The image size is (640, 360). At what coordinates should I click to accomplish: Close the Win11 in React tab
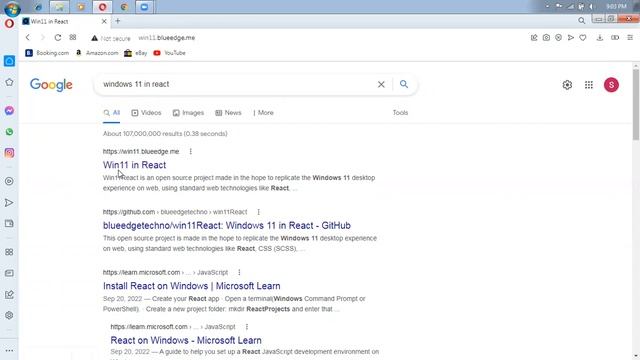click(104, 21)
